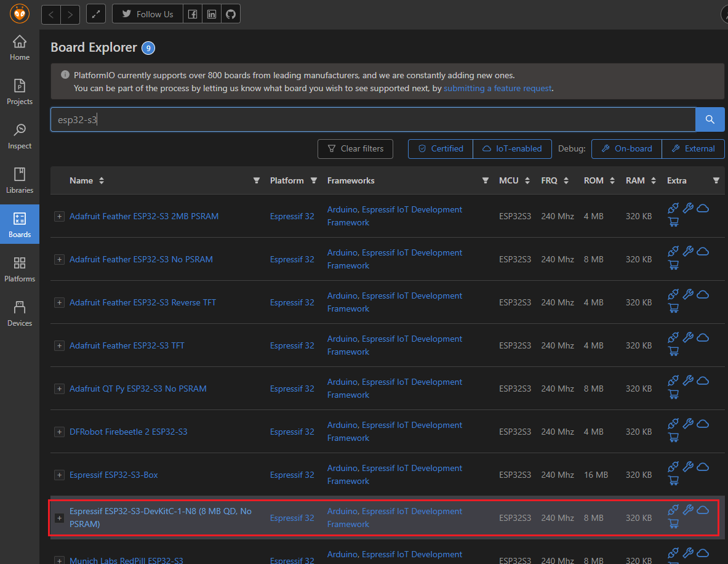Toggle the External debug filter
The image size is (728, 564).
[x=693, y=148]
